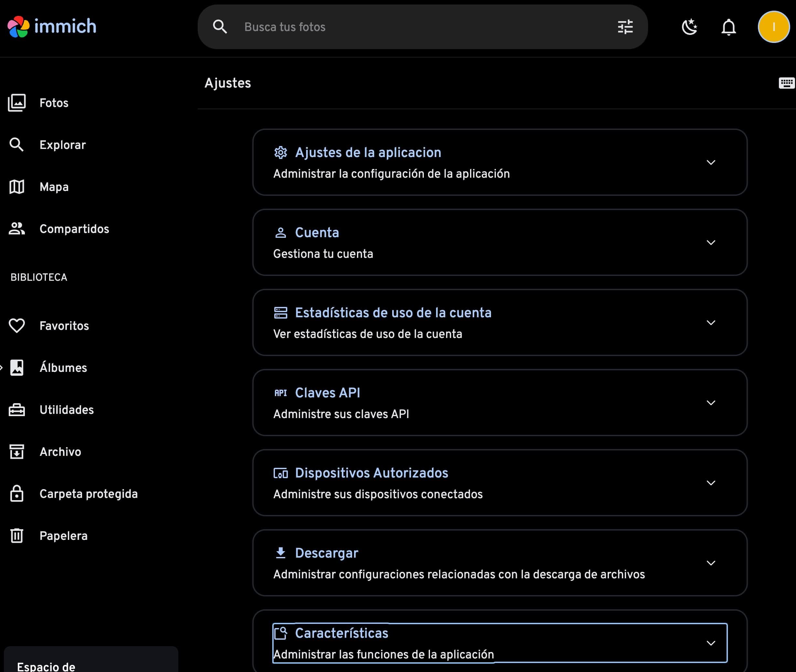The width and height of the screenshot is (796, 672).
Task: Go to Explorar page
Action: point(62,145)
